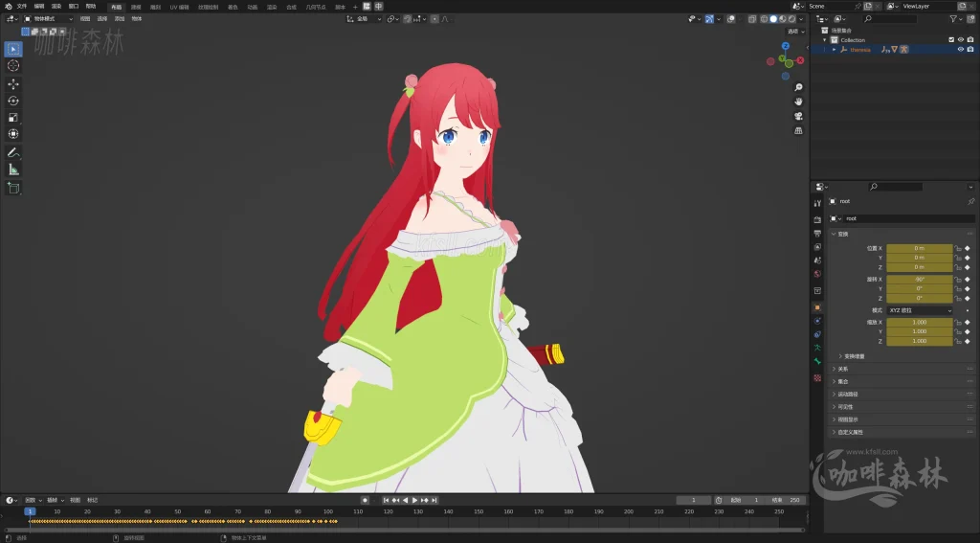Toggle viewport gizmos button

[709, 19]
